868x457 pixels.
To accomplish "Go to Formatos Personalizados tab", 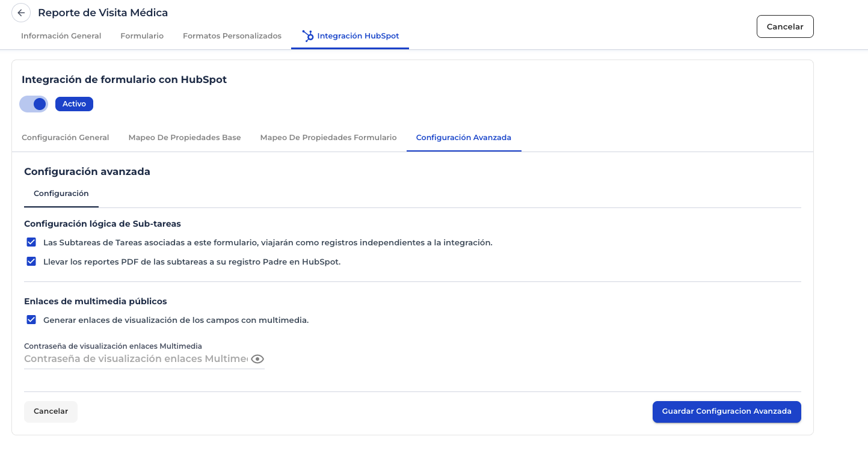I will click(232, 36).
